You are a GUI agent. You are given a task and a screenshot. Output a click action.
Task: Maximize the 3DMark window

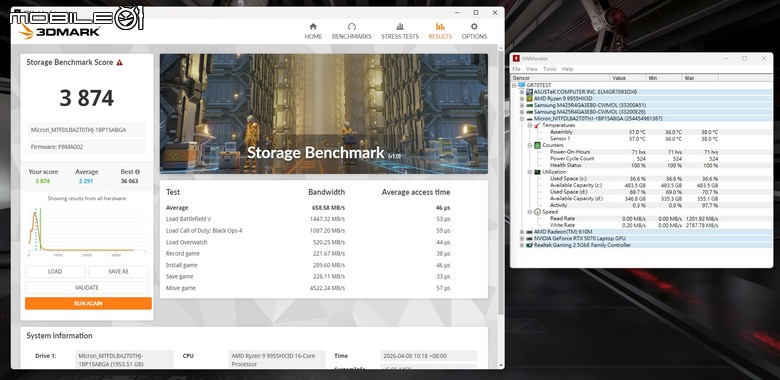pyautogui.click(x=476, y=12)
